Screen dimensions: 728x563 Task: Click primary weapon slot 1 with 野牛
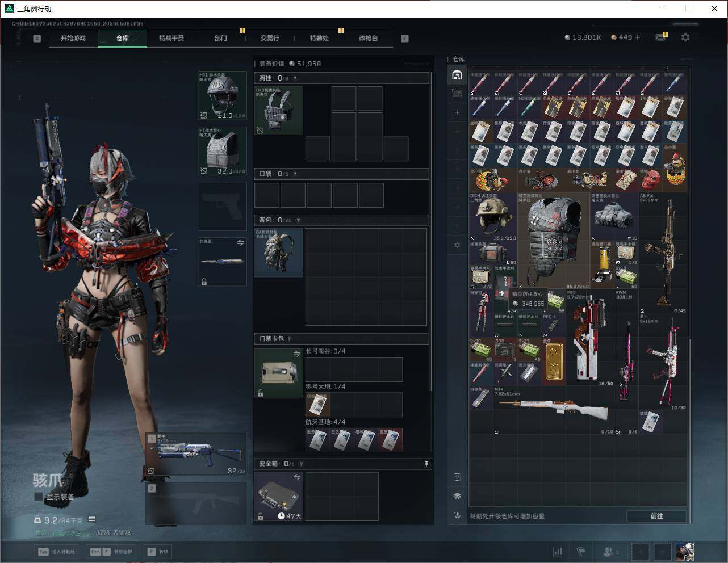click(196, 455)
